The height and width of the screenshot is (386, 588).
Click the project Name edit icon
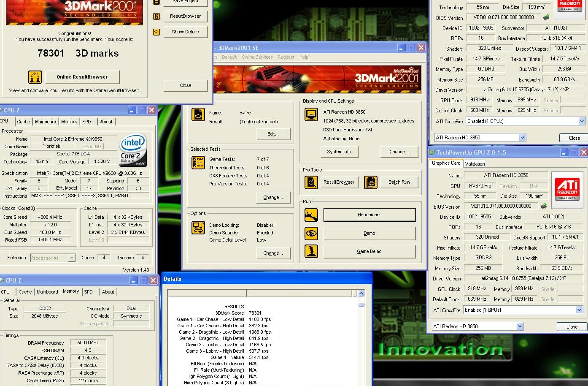coord(198,114)
